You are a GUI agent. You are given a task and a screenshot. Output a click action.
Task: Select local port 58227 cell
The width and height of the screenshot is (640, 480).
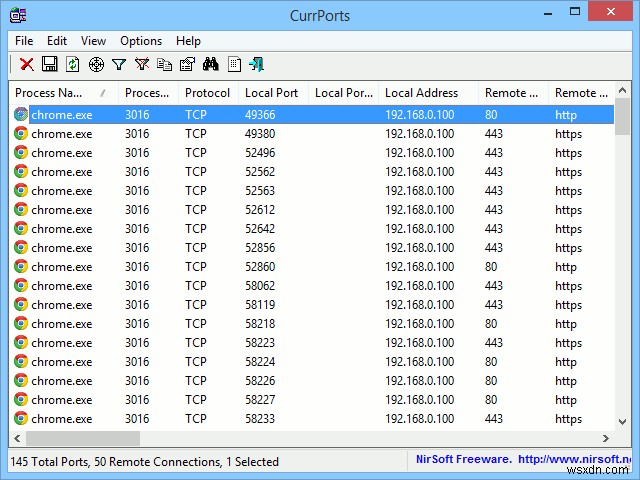(260, 400)
